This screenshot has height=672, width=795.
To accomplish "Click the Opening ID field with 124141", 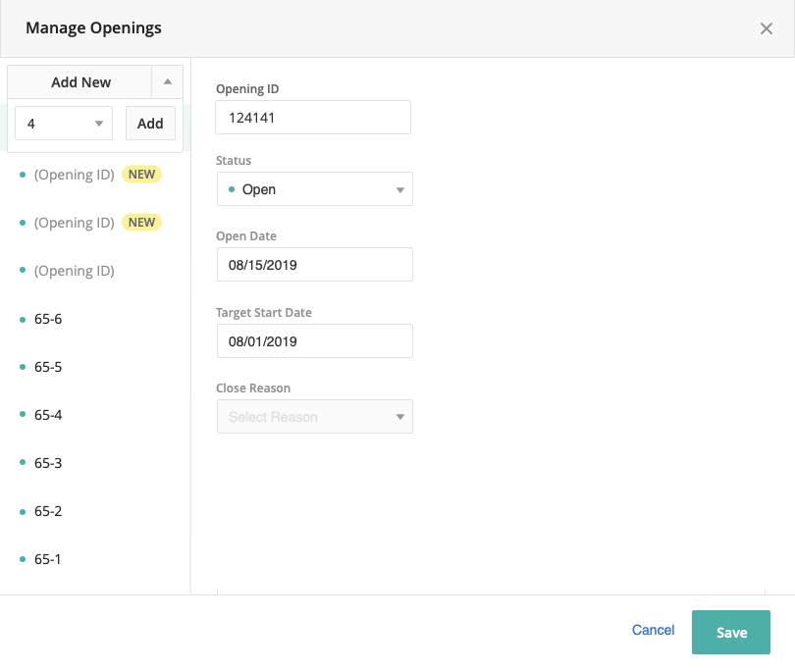I will pyautogui.click(x=313, y=118).
